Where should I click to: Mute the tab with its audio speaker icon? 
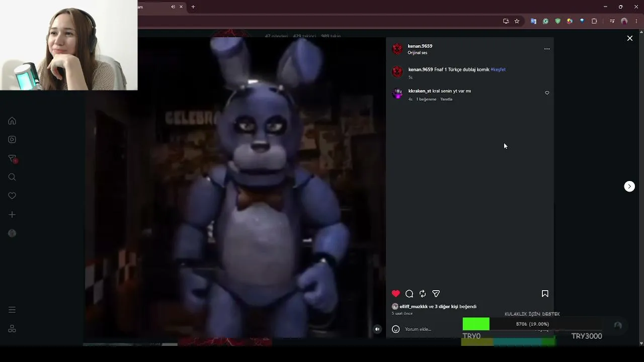(173, 7)
